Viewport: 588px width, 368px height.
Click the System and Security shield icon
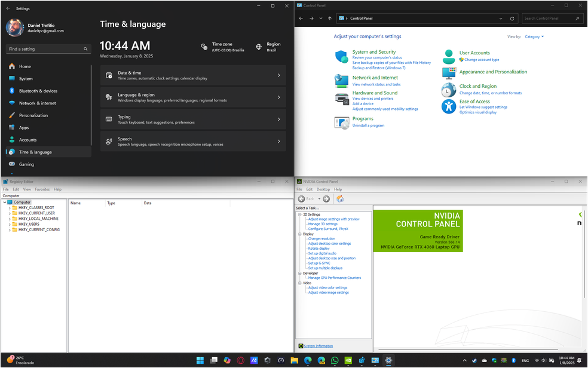pos(341,57)
